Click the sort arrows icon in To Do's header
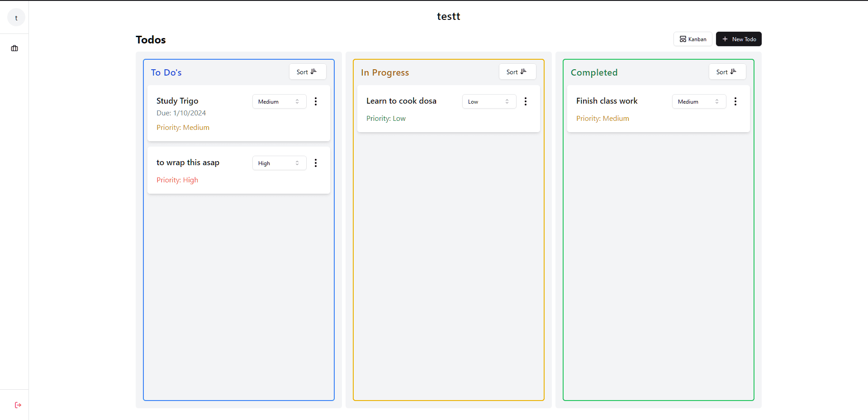This screenshot has width=868, height=420. (x=313, y=71)
